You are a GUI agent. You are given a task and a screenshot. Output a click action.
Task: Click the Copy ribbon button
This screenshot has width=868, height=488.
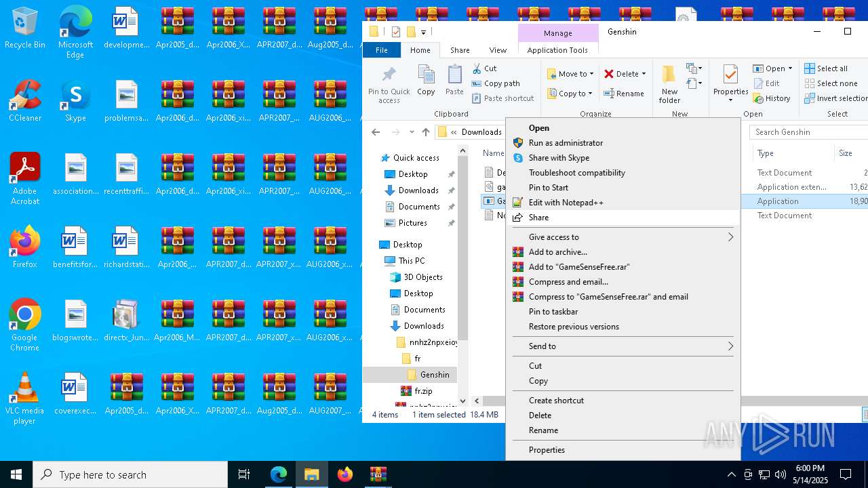pyautogui.click(x=427, y=81)
